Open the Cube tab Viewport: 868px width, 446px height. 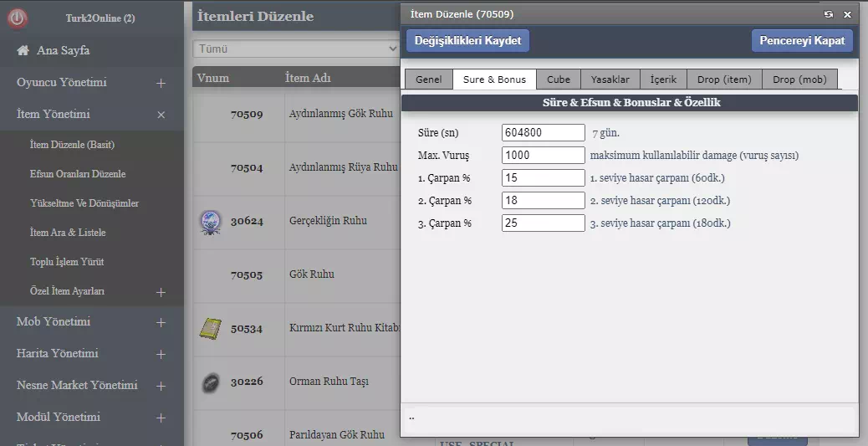coord(559,79)
